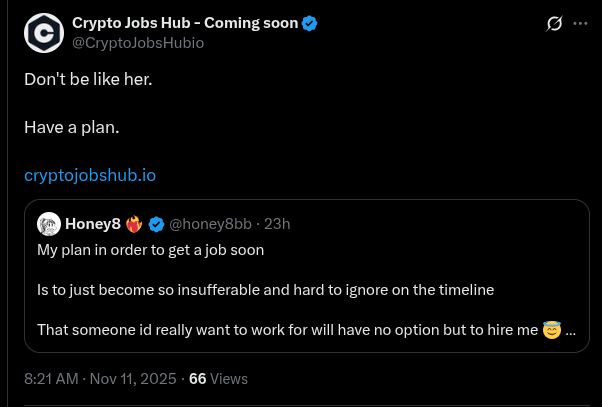Click the 8:21 AM · Nov 11, 2025 timestamp
Viewport: 602px width, 407px height.
(100, 379)
